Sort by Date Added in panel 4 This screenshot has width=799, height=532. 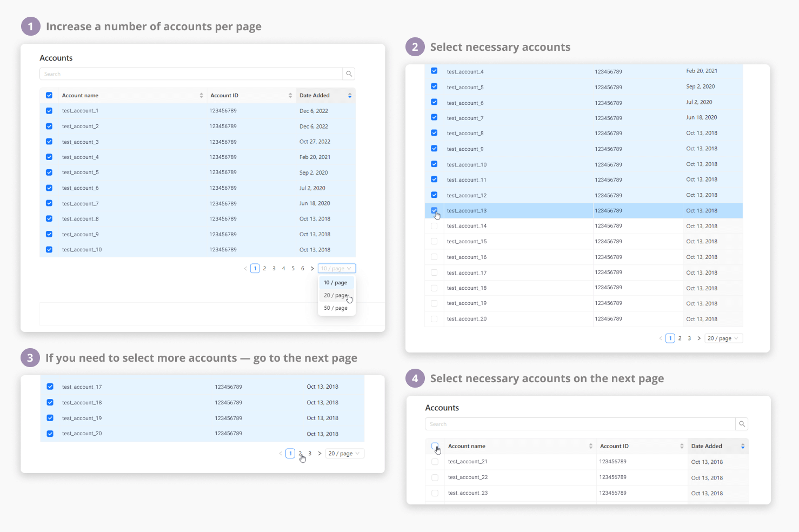[743, 447]
